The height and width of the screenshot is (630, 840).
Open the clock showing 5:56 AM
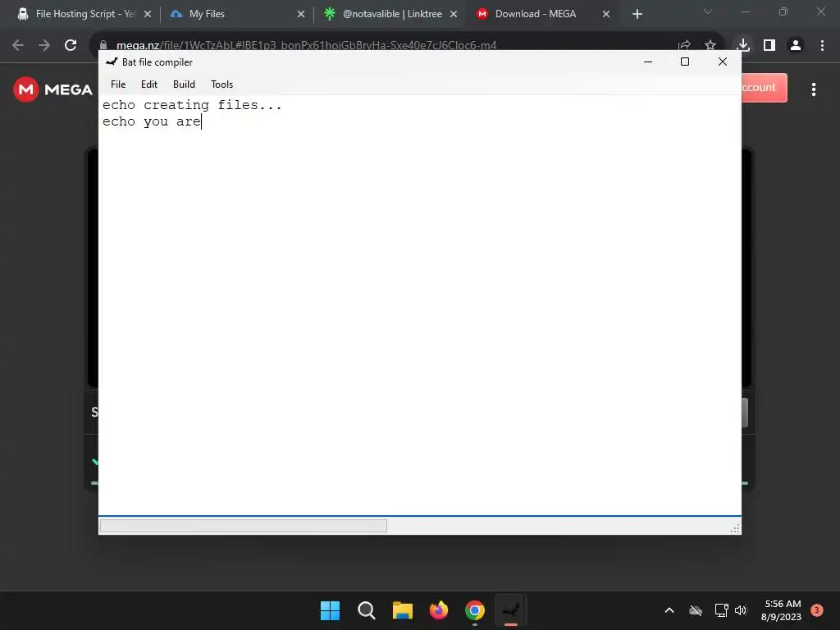point(781,610)
